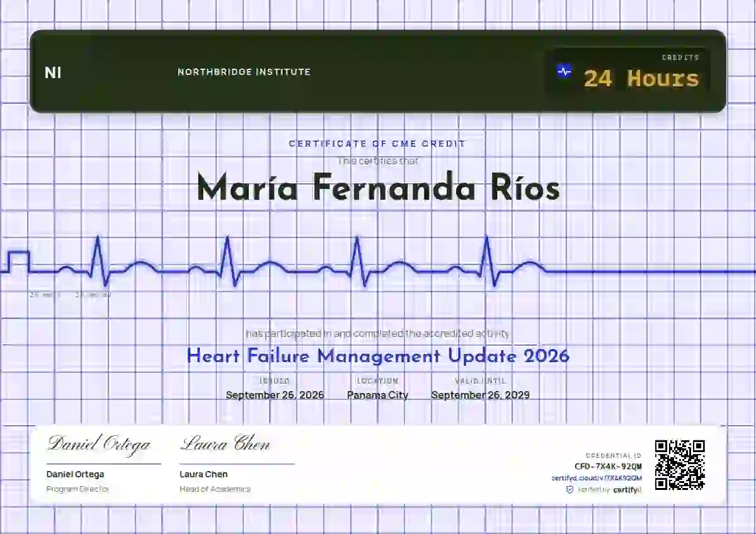Image resolution: width=756 pixels, height=534 pixels.
Task: Click the certifyd brand name
Action: click(627, 489)
